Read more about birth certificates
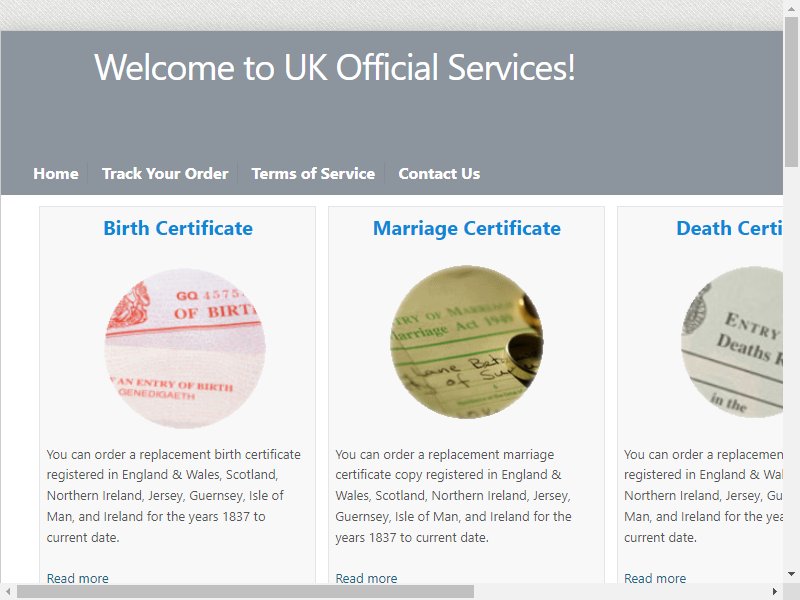This screenshot has width=800, height=600. point(78,578)
